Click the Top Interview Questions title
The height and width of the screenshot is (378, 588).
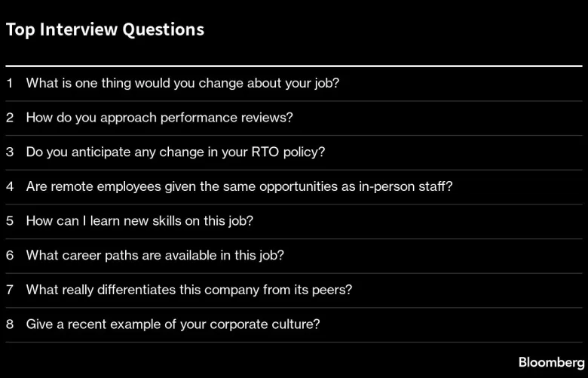click(105, 29)
